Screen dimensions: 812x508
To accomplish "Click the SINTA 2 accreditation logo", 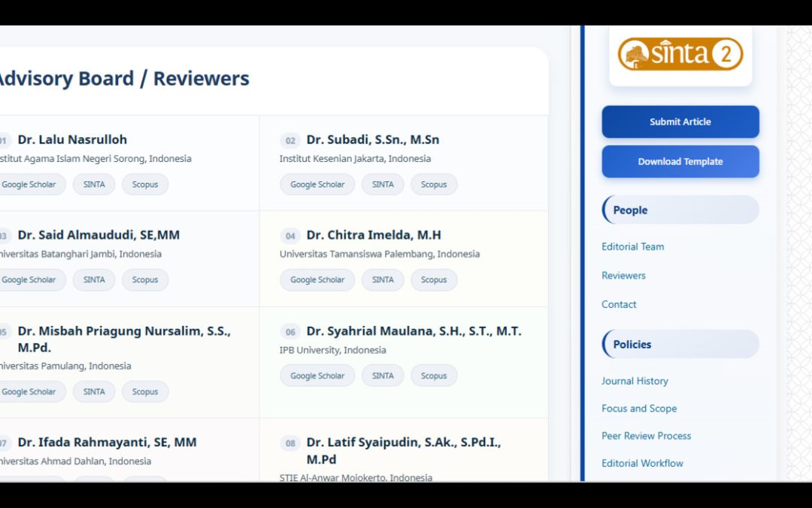I will [680, 55].
